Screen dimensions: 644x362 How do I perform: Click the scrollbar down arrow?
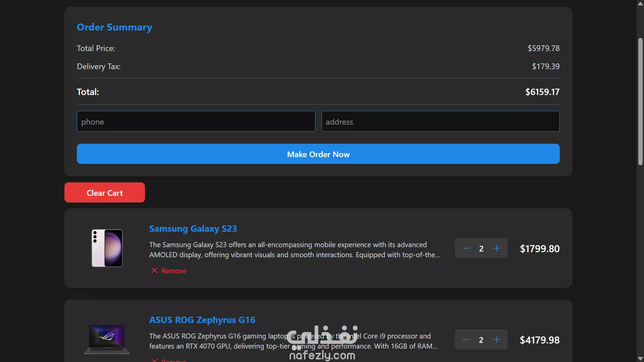pos(640,358)
